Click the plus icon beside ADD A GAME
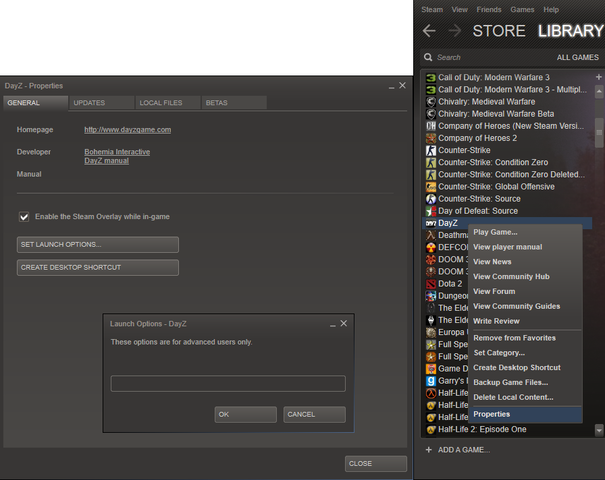The height and width of the screenshot is (480, 605). [428, 450]
